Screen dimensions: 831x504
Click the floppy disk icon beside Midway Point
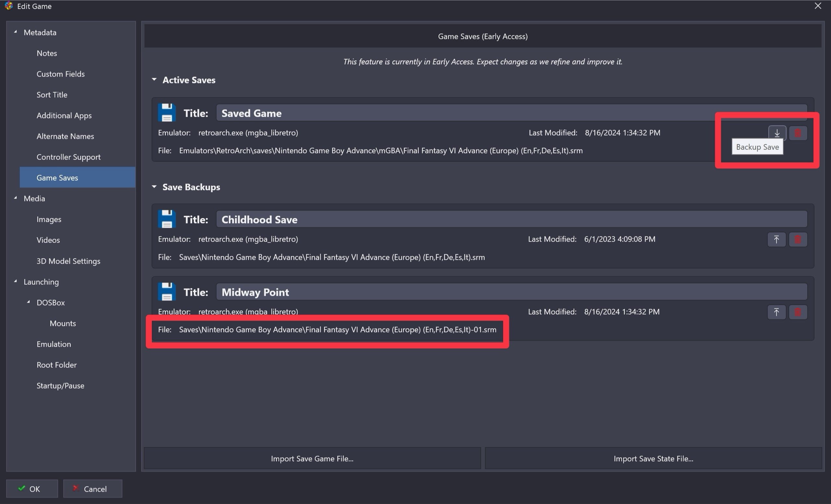click(167, 292)
